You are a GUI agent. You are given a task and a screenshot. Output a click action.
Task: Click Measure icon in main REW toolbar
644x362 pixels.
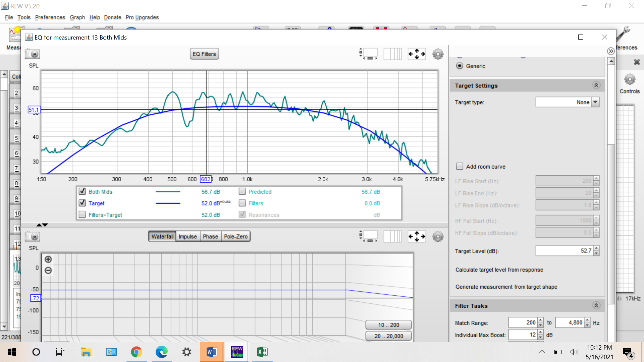point(14,35)
